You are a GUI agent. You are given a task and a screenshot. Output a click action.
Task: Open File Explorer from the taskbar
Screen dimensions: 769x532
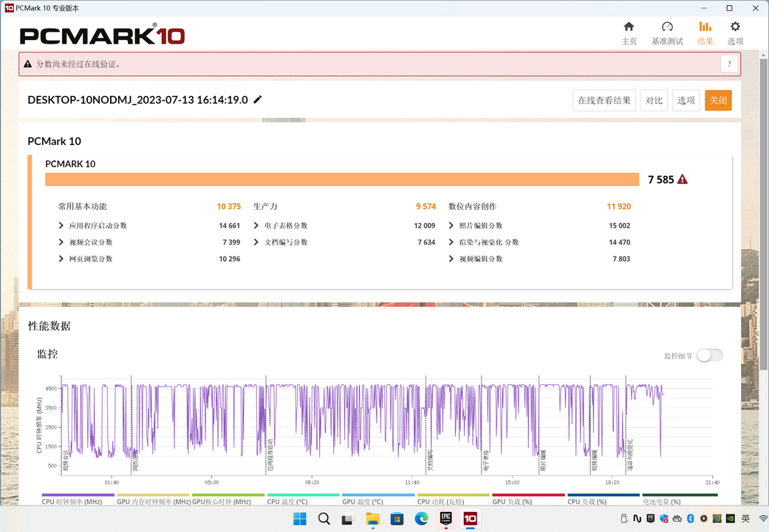[373, 518]
